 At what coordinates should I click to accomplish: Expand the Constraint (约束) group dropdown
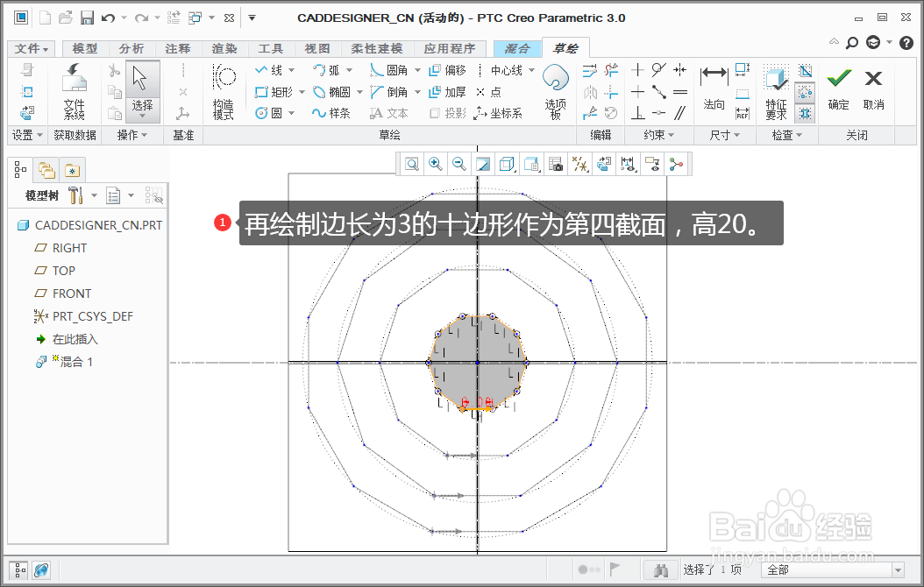click(659, 135)
